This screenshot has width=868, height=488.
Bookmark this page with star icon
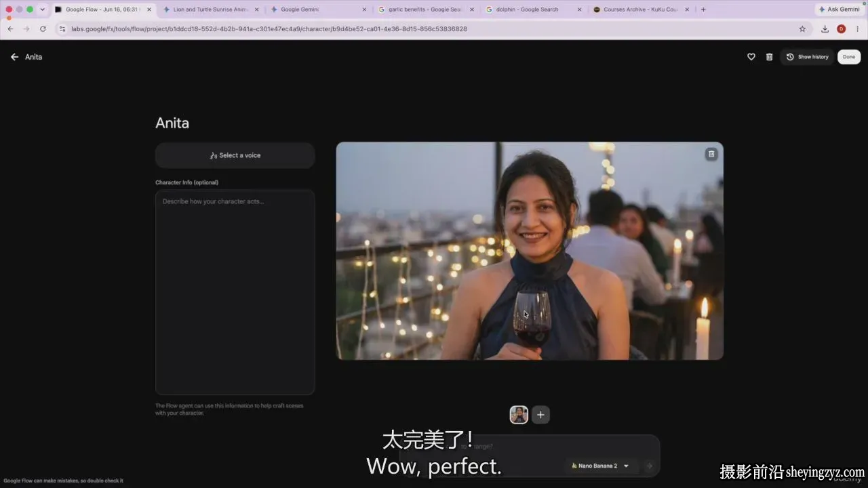(802, 29)
